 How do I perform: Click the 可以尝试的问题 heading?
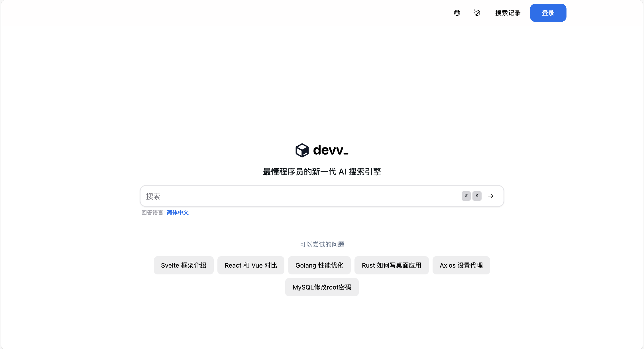pyautogui.click(x=322, y=244)
